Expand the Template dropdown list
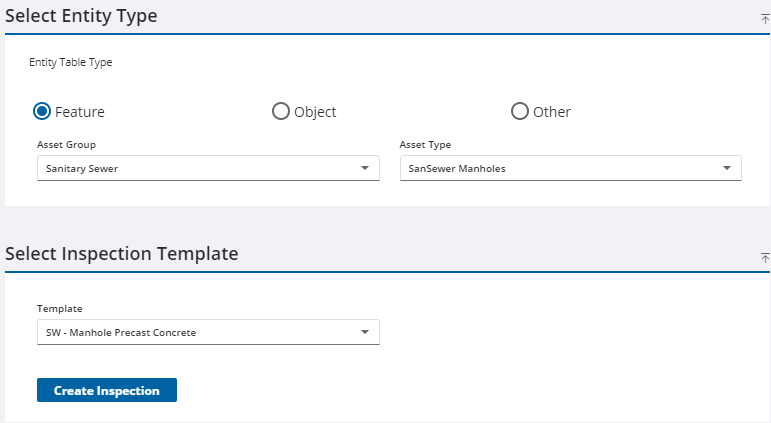Screen dimensions: 771x423 pyautogui.click(x=208, y=332)
